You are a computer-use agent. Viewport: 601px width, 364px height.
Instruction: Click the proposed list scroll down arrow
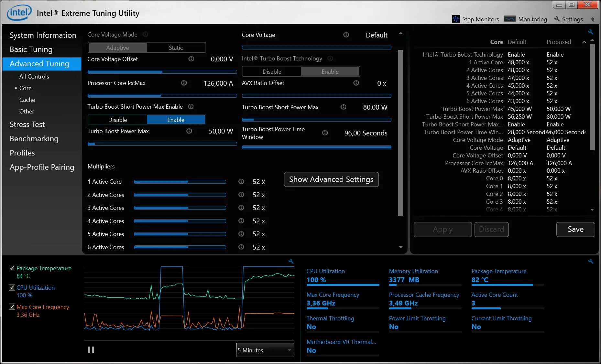(x=592, y=210)
